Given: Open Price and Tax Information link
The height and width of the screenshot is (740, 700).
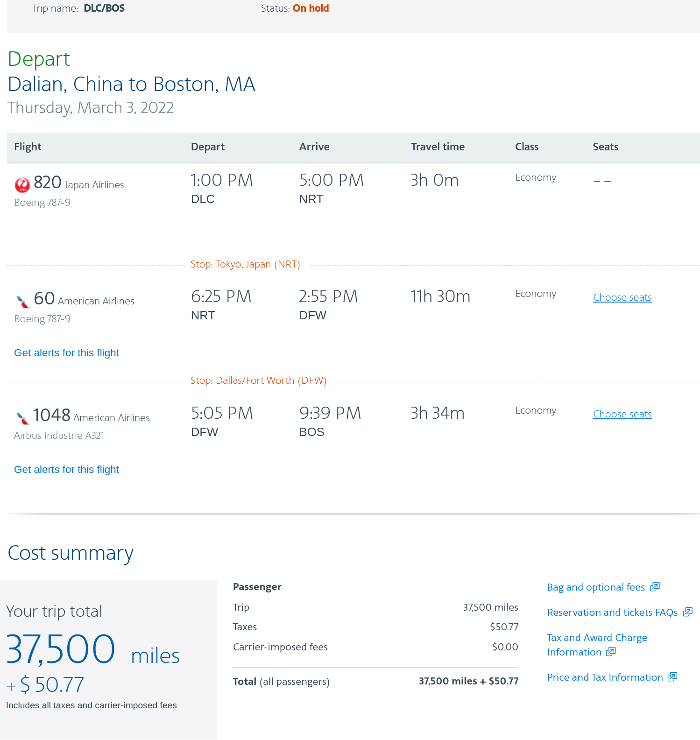Looking at the screenshot, I should point(605,677).
